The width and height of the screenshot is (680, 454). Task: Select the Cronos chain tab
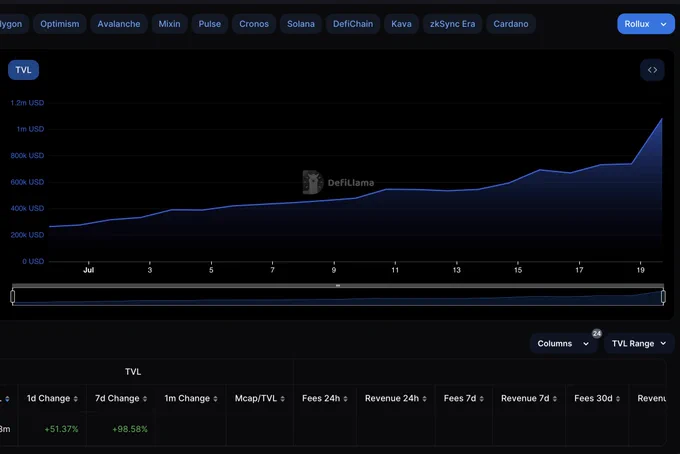pos(254,24)
